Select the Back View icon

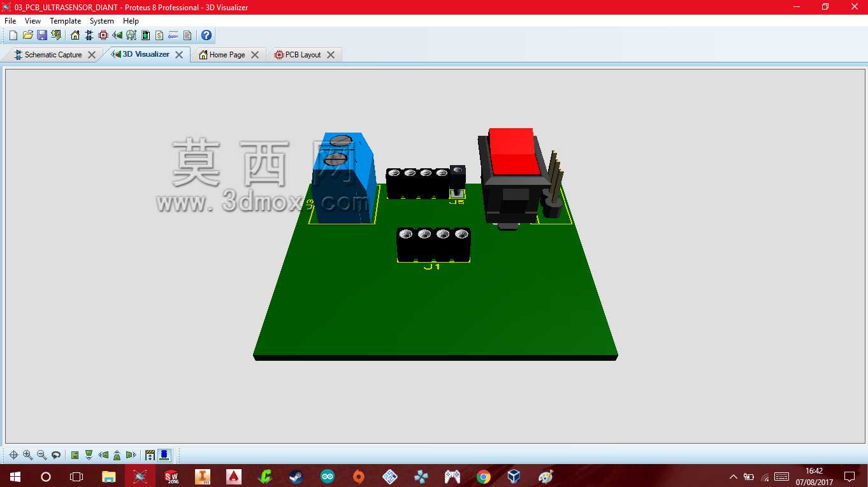pos(117,455)
